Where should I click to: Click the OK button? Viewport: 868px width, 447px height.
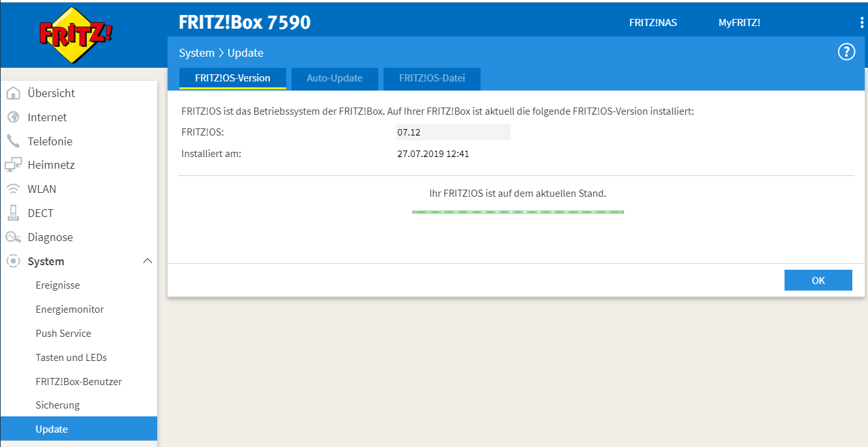818,280
